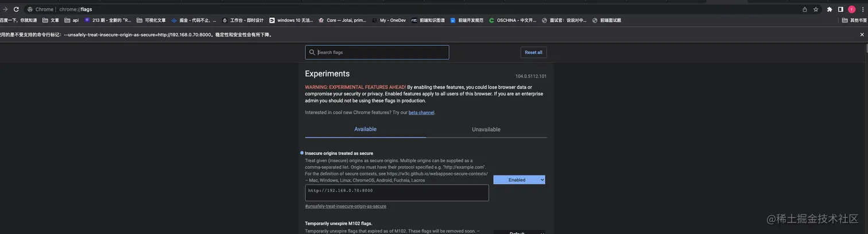Screen dimensions: 868x234
Task: Open the 可视化文章 bookmark folder
Action: pyautogui.click(x=151, y=20)
